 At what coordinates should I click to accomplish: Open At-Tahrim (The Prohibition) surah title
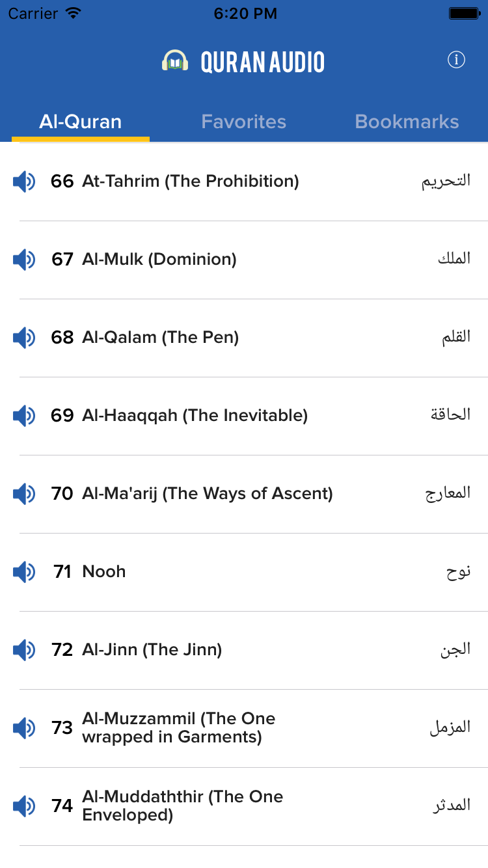pos(190,182)
